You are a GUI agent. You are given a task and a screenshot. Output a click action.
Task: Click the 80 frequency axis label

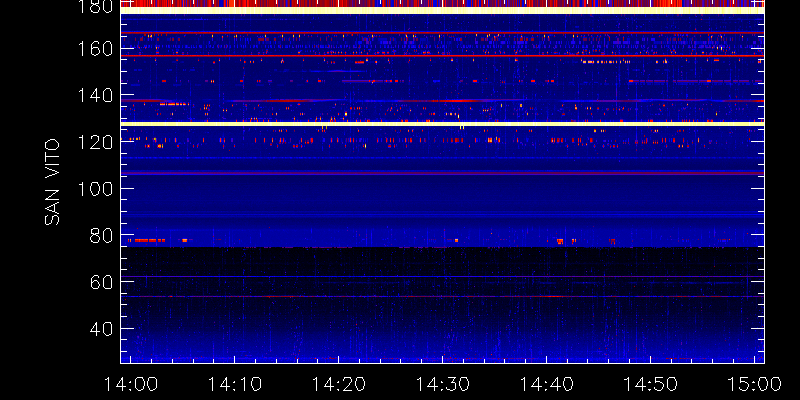[101, 235]
